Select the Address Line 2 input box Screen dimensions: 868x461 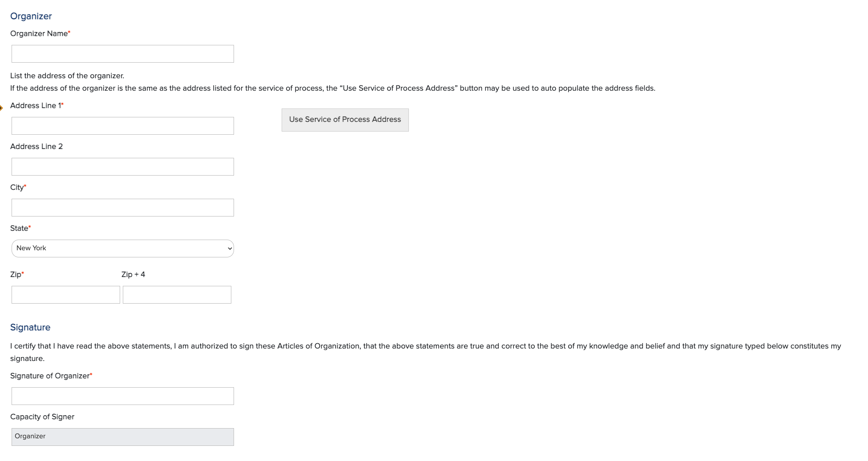point(123,167)
